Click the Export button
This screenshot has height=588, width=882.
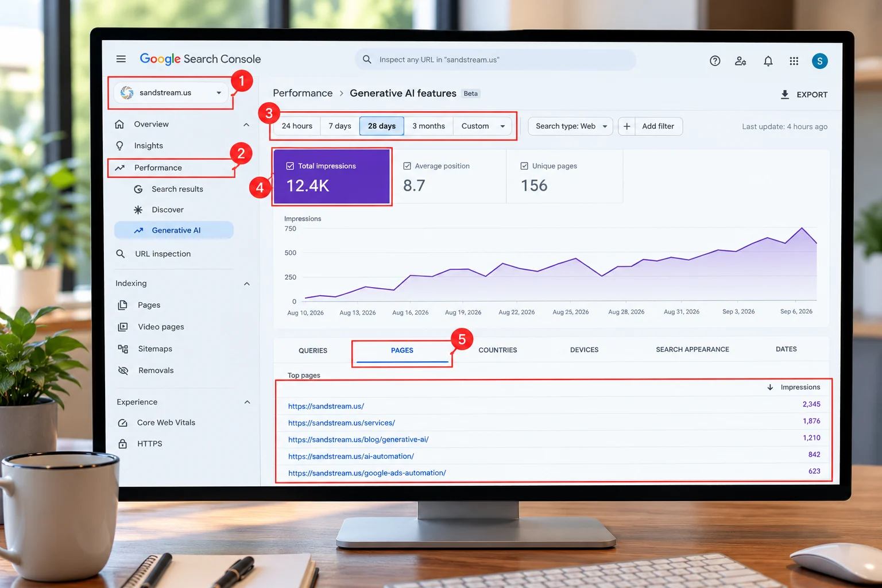coord(804,95)
